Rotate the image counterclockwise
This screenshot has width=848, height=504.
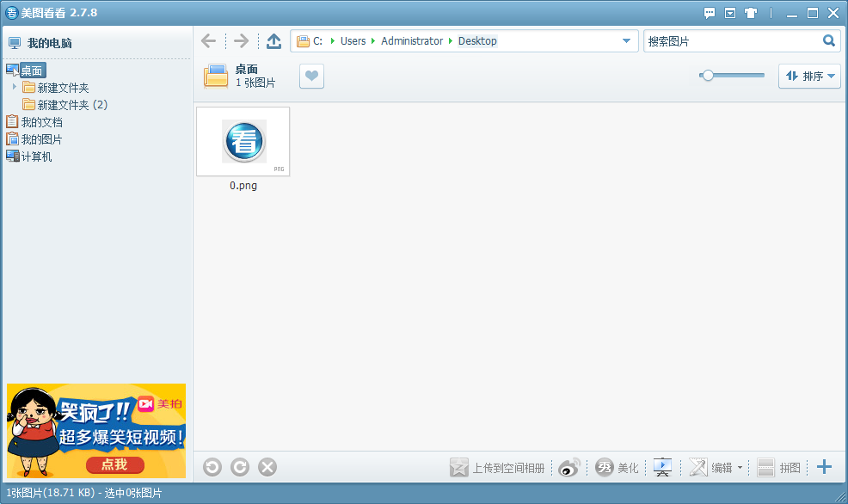212,467
